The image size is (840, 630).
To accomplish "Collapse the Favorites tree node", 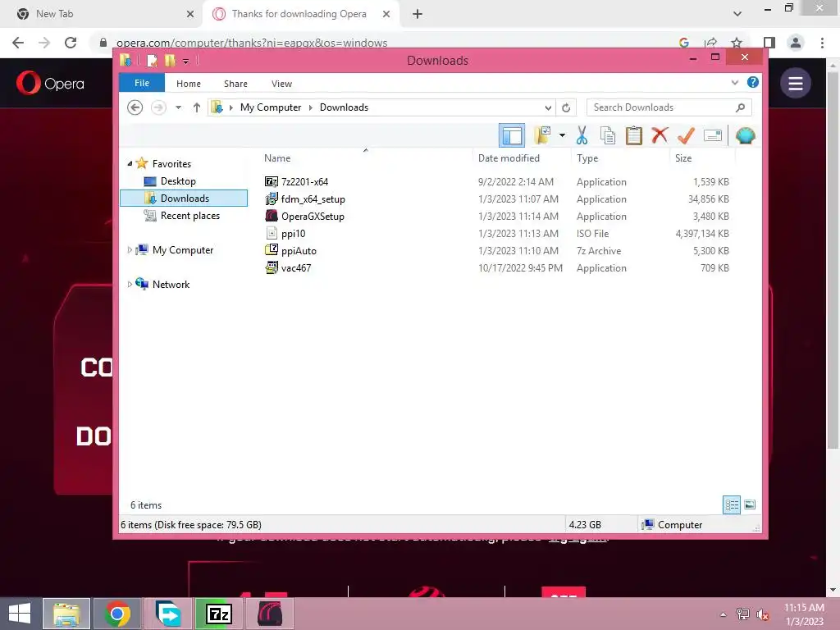I will point(130,164).
